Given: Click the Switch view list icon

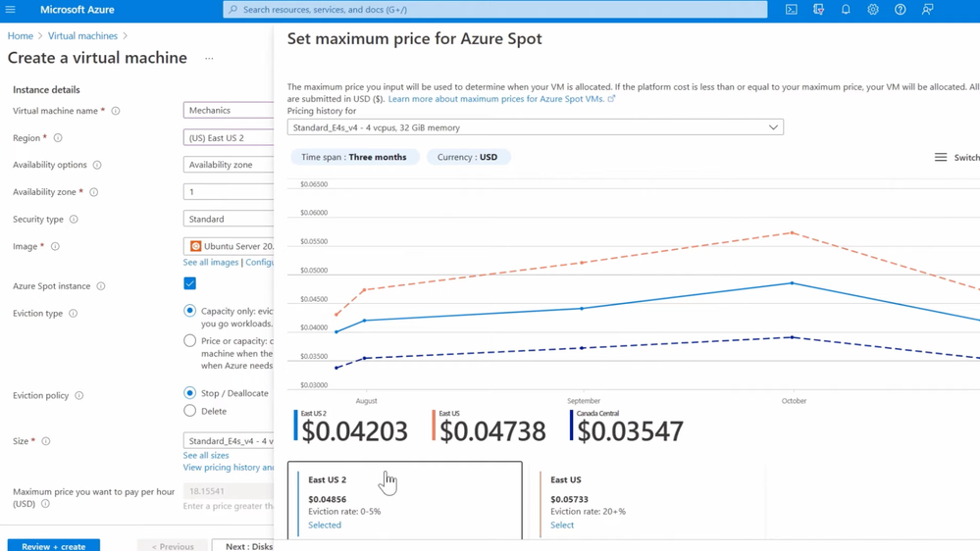Looking at the screenshot, I should pos(941,158).
